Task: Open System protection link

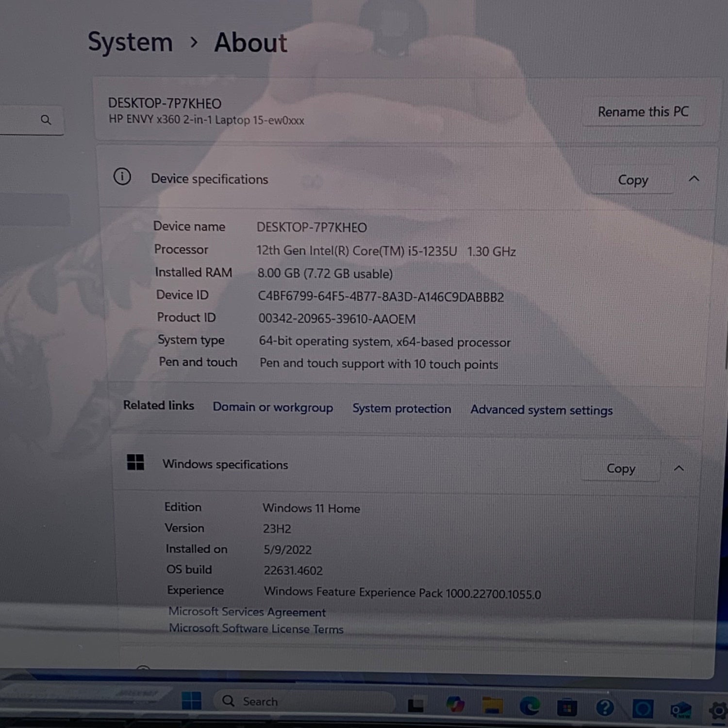Action: pos(401,409)
